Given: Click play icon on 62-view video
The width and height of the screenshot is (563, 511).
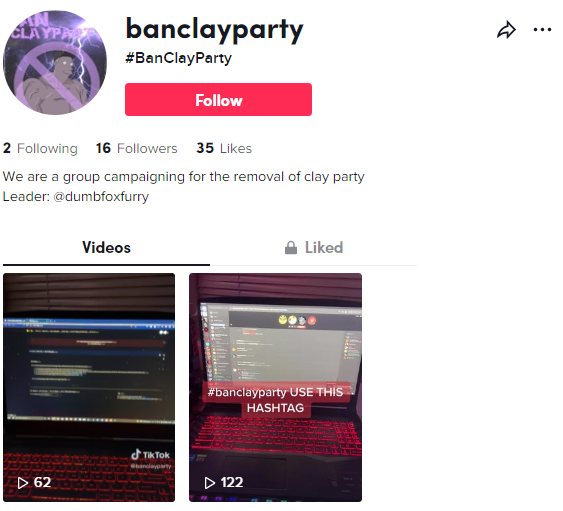Looking at the screenshot, I should click(23, 483).
